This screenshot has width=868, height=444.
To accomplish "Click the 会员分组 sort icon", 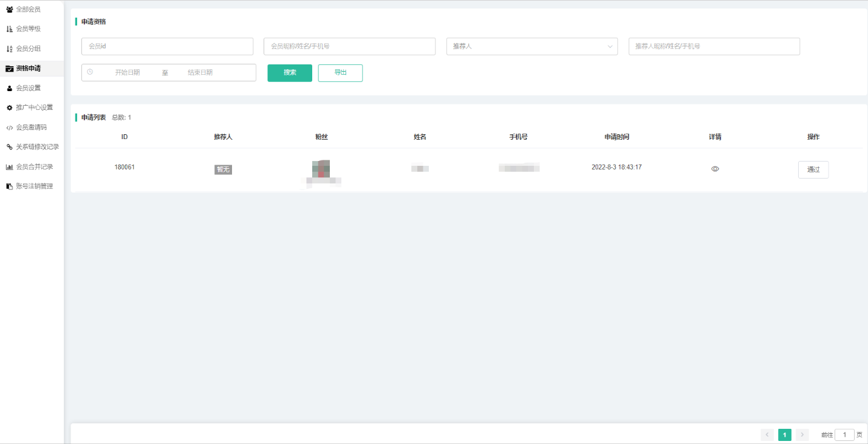I will 9,49.
